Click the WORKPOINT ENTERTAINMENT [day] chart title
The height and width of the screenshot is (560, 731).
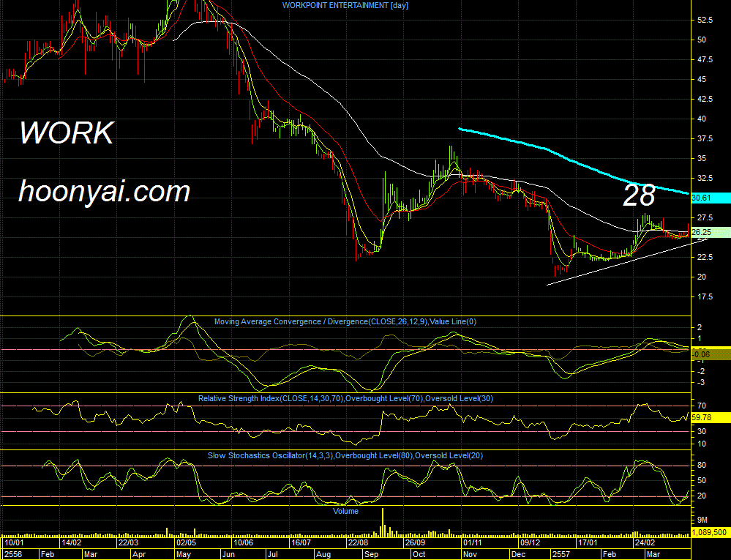coord(345,6)
